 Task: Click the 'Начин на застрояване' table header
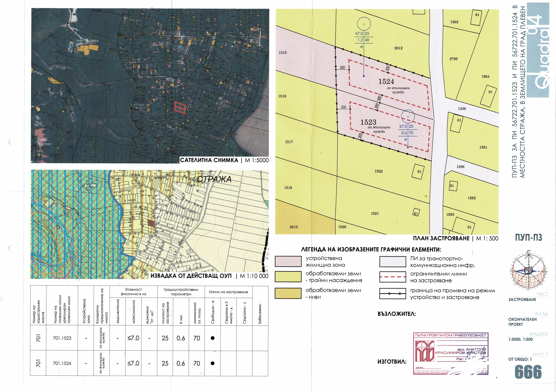228,292
